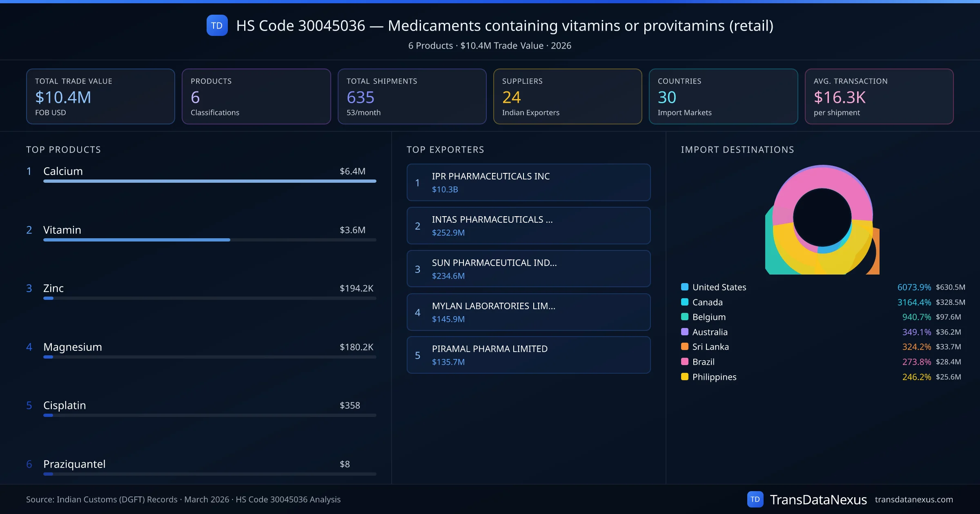Click the Total Trade Value stat card
Viewport: 980px width, 514px height.
coord(100,96)
